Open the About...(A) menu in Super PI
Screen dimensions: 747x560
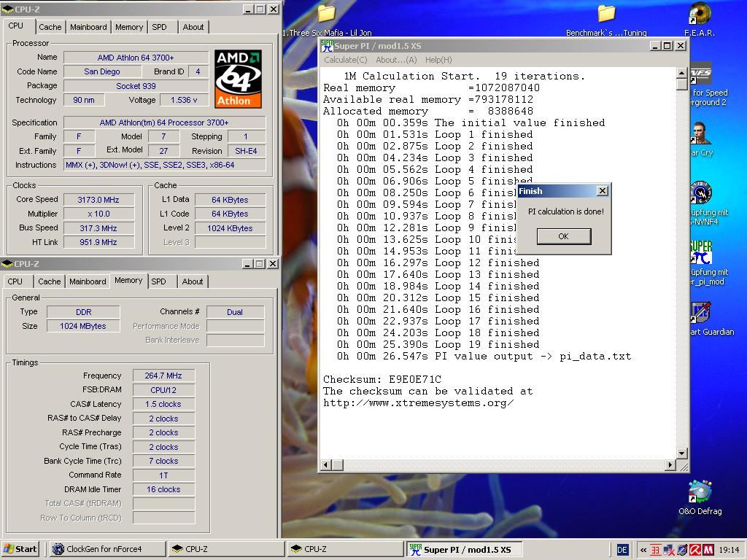coord(396,60)
